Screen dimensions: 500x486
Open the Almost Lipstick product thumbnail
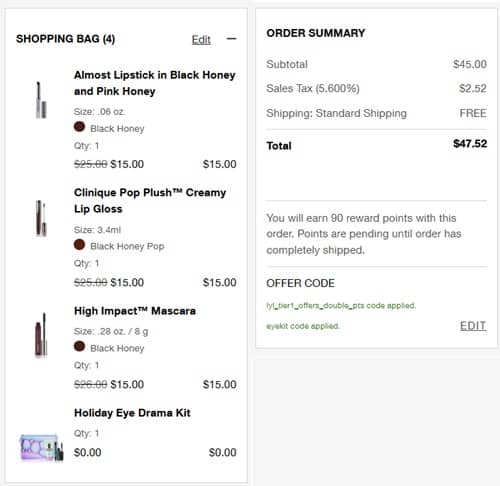coord(41,100)
